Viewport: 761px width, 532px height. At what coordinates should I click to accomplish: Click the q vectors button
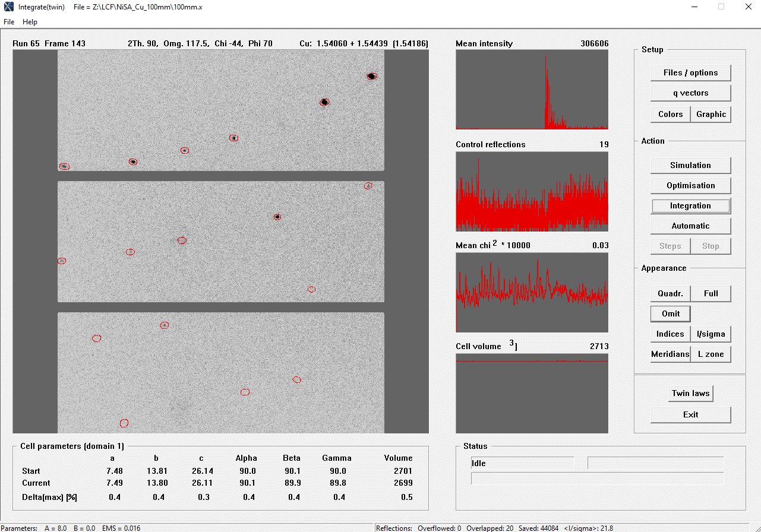[690, 93]
